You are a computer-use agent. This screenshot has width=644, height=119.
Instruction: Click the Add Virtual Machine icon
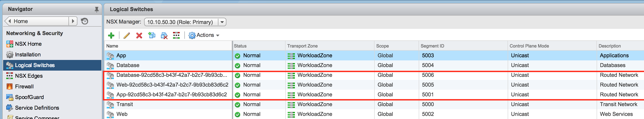(151, 36)
